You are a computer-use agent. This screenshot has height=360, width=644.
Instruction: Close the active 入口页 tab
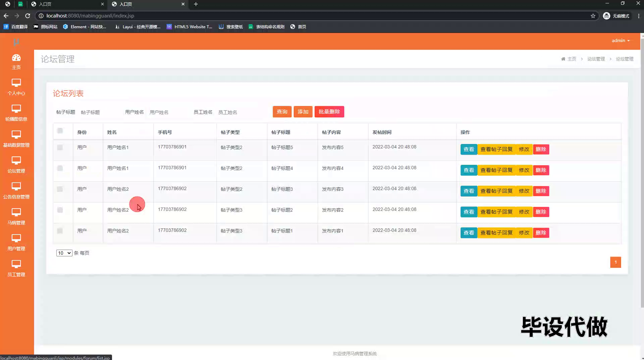[x=183, y=4]
